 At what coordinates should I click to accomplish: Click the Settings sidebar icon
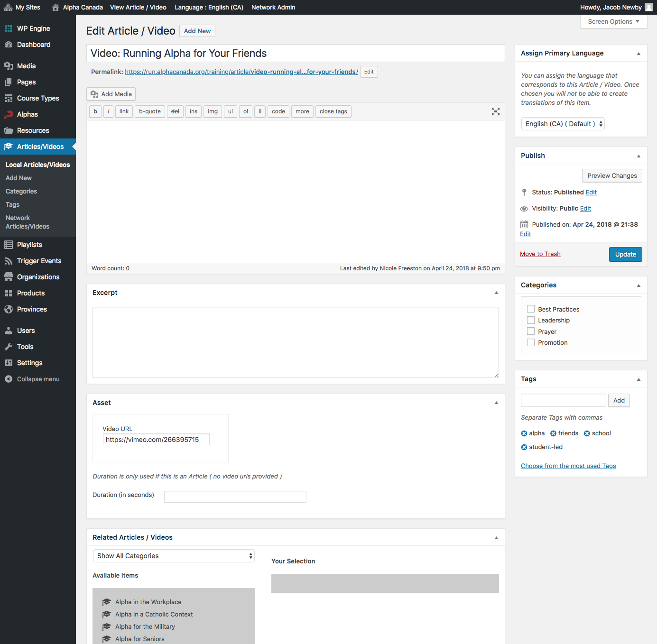point(9,363)
